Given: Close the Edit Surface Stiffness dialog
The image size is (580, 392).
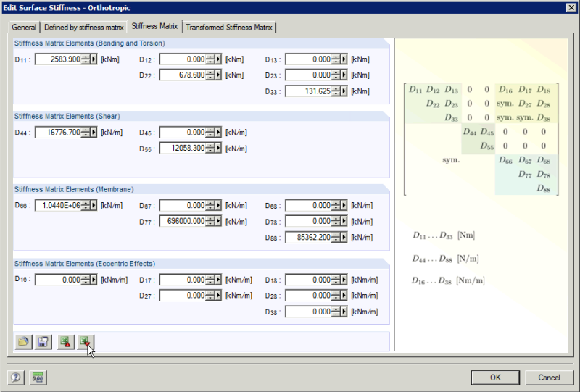Looking at the screenshot, I should click(571, 8).
